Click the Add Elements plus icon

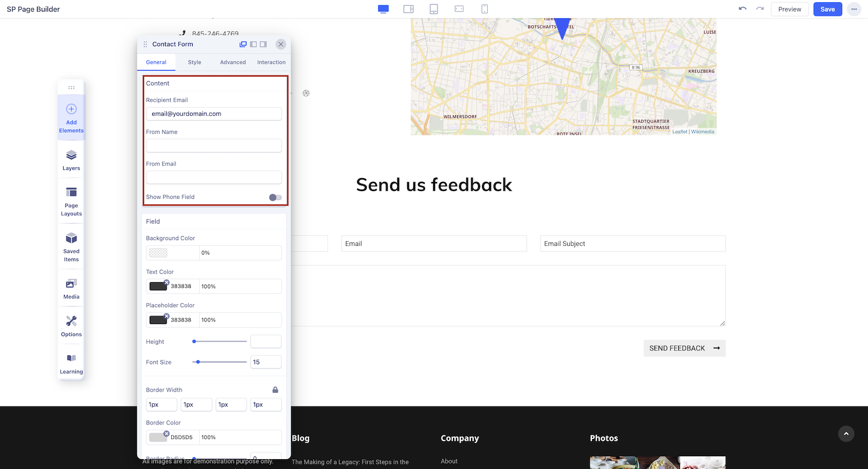pos(71,109)
